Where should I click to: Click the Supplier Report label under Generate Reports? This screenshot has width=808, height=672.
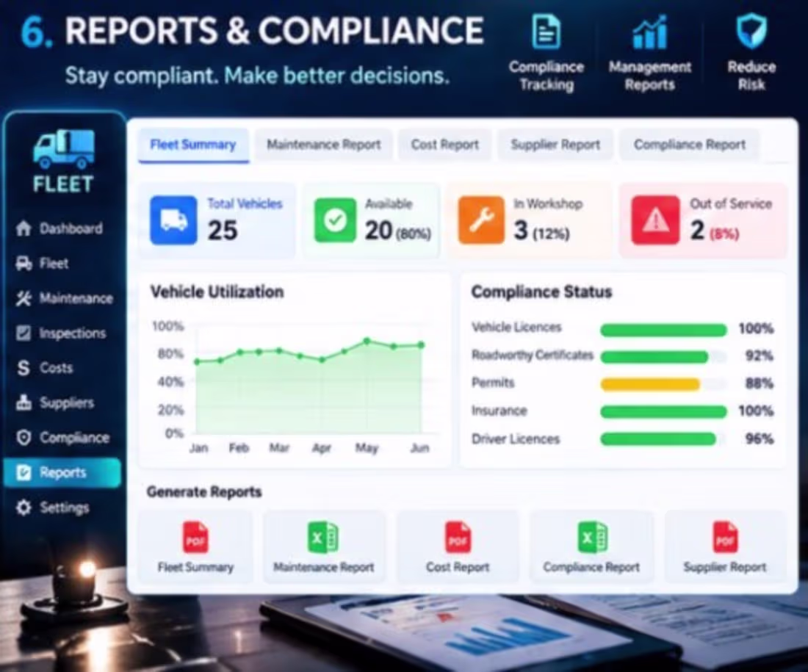724,567
